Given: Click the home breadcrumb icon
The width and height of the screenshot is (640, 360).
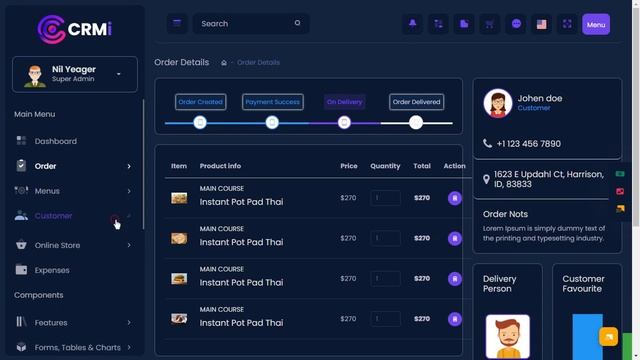Looking at the screenshot, I should pyautogui.click(x=224, y=62).
